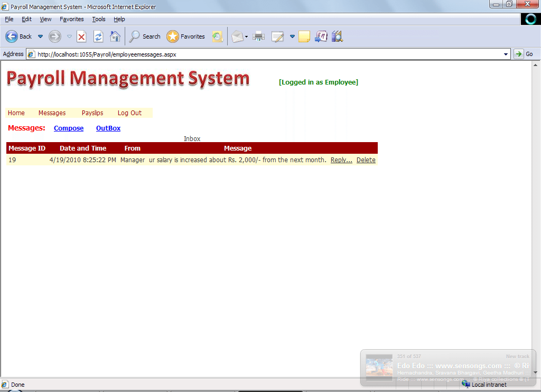Open the Search pane in toolbar
The image size is (541, 392).
pos(145,36)
